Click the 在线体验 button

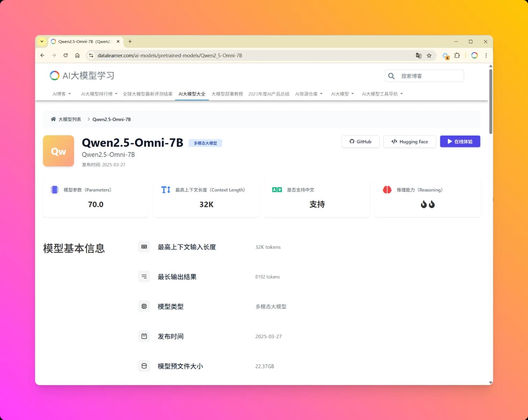[460, 142]
